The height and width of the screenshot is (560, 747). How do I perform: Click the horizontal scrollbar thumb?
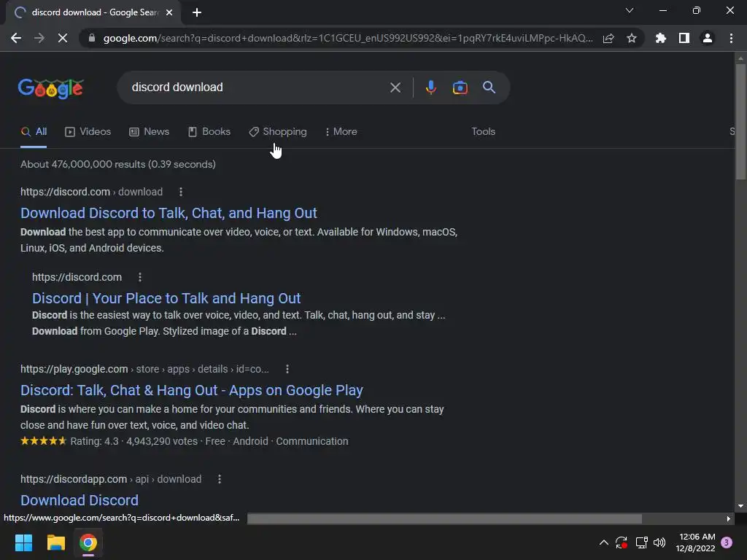tap(444, 518)
